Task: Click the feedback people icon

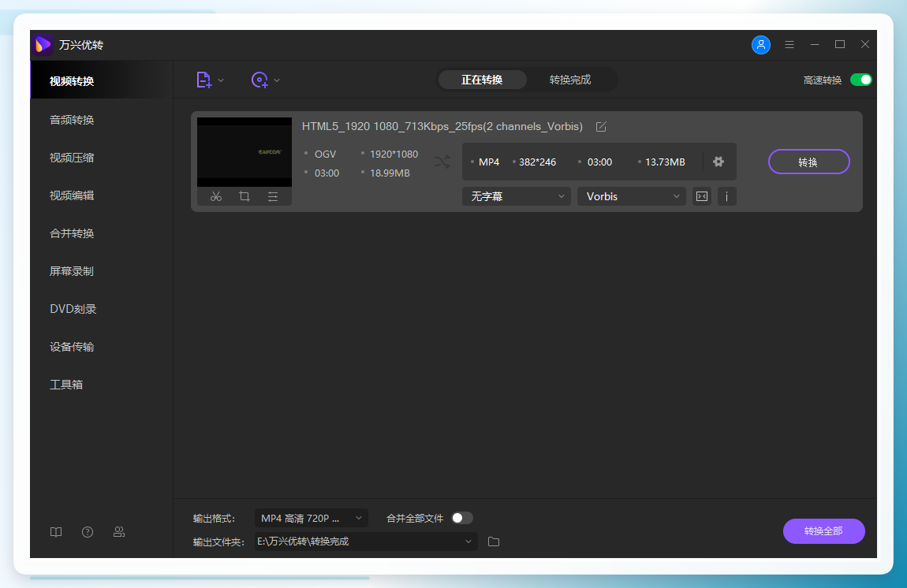Action: click(118, 532)
